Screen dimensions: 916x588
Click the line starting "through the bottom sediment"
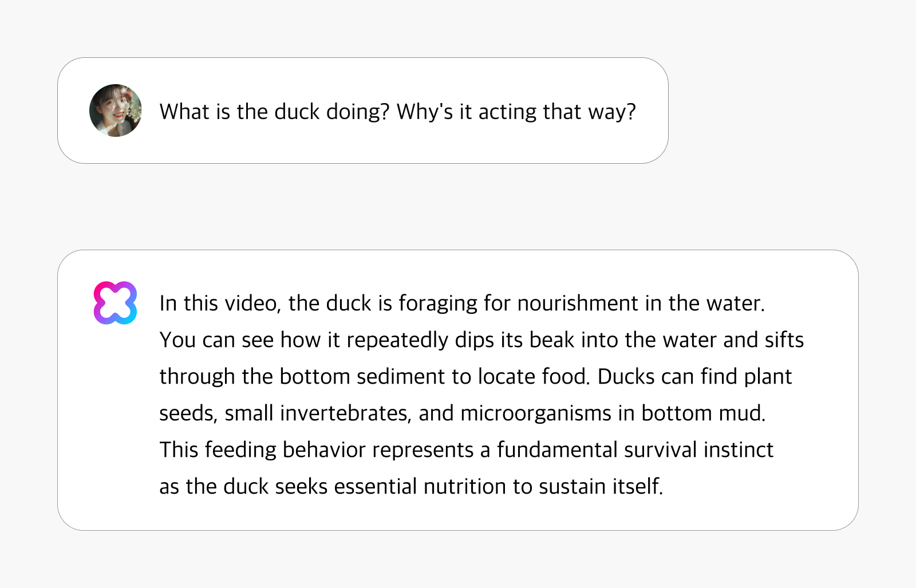click(x=476, y=377)
